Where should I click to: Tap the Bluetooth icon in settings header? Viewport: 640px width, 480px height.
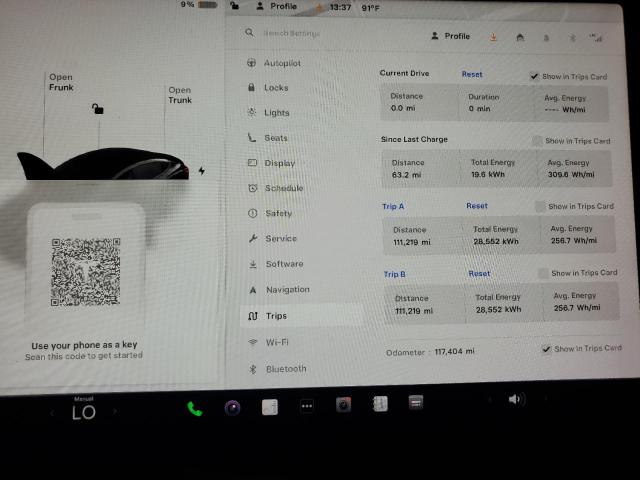coord(573,36)
